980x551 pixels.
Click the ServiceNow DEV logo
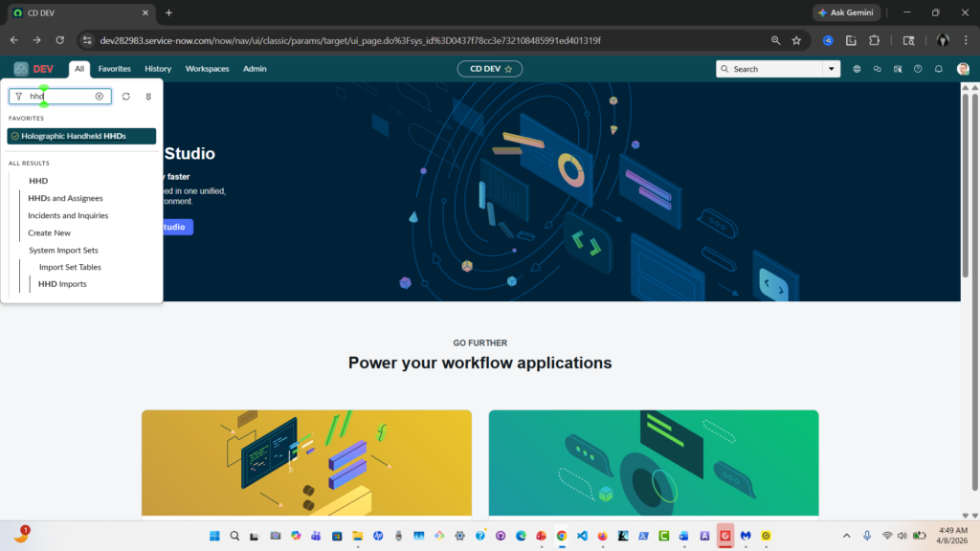point(34,69)
